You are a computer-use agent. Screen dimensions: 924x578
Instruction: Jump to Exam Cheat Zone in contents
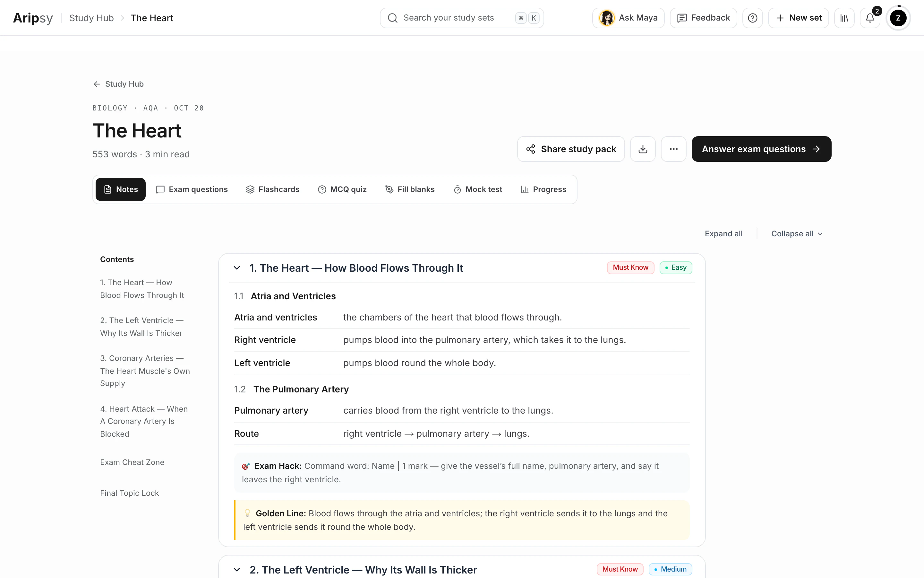[132, 462]
